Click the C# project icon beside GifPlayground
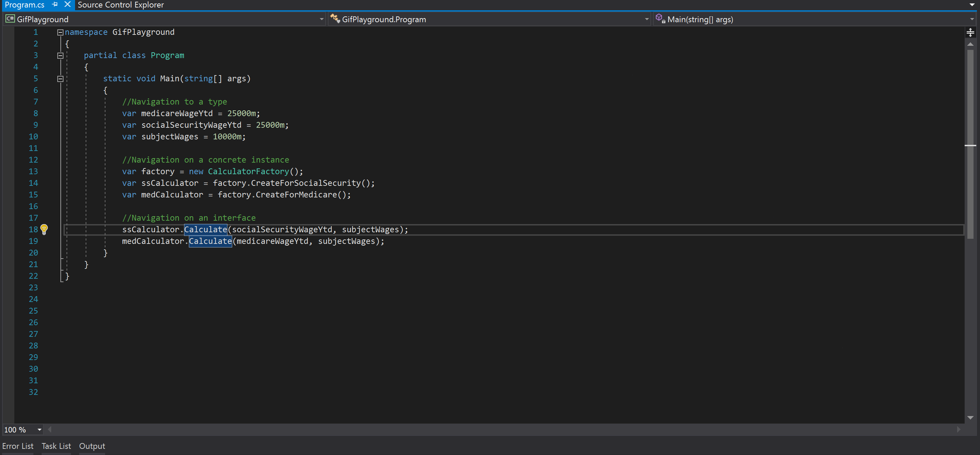 10,19
